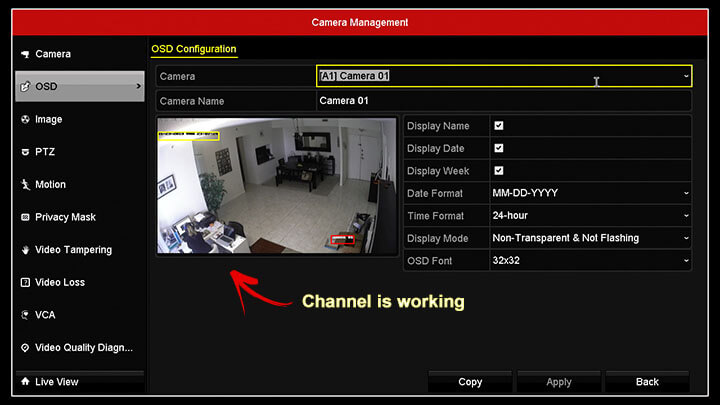Expand the Date Format dropdown
Image resolution: width=720 pixels, height=405 pixels.
click(591, 193)
